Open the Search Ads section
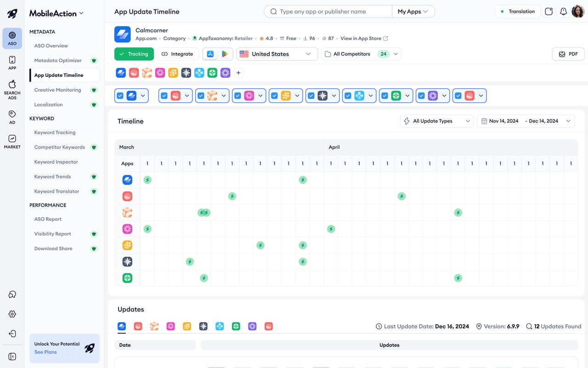 12,89
